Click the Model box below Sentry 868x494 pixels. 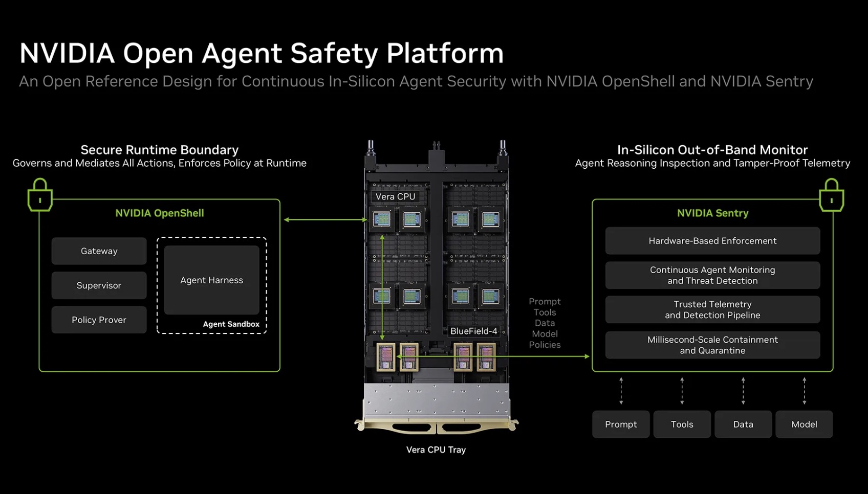[804, 424]
